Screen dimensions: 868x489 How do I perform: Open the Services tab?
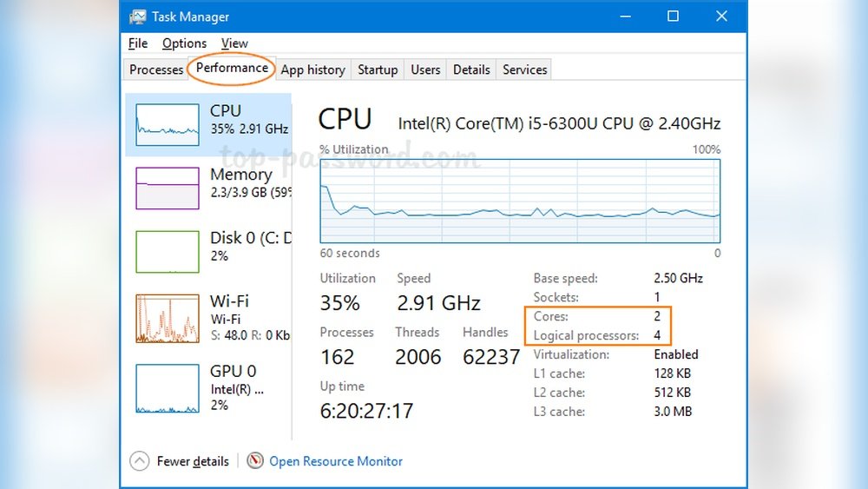[x=525, y=69]
